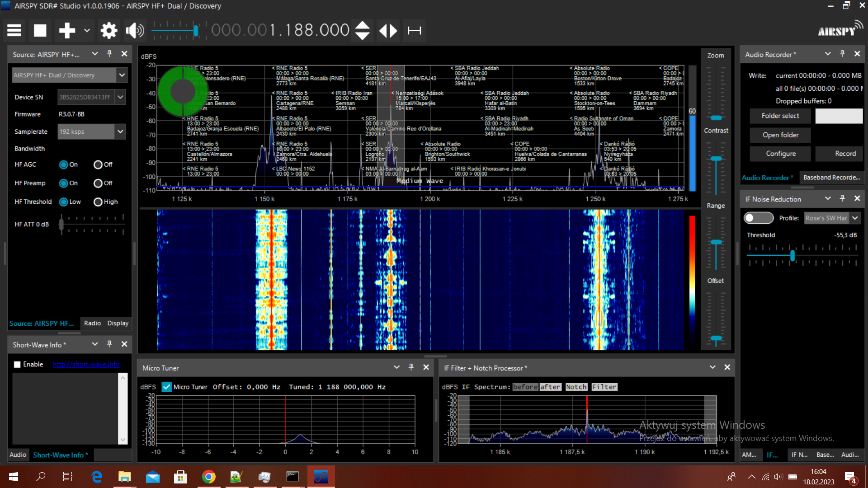The image size is (868, 488).
Task: Click the Configure button
Action: 780,154
